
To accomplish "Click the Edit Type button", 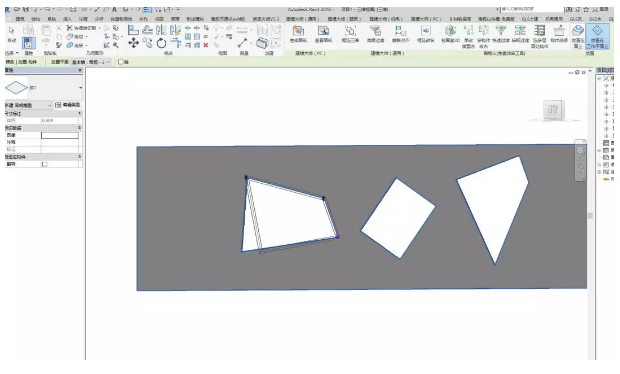I will pos(68,105).
